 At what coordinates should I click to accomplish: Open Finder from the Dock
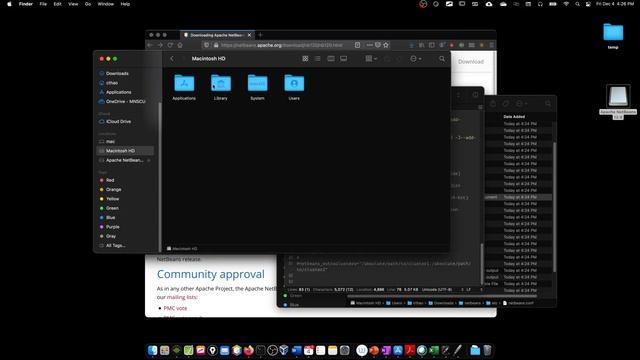point(153,351)
